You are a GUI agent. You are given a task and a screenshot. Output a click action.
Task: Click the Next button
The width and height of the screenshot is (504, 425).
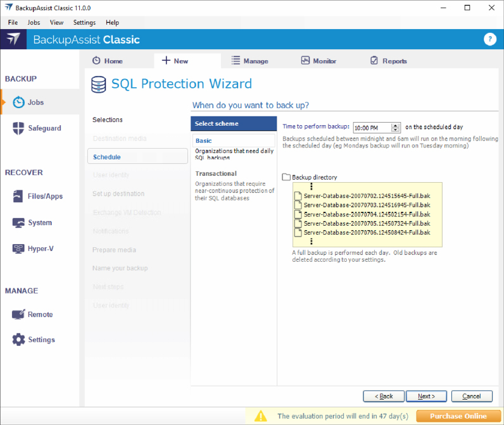point(426,396)
